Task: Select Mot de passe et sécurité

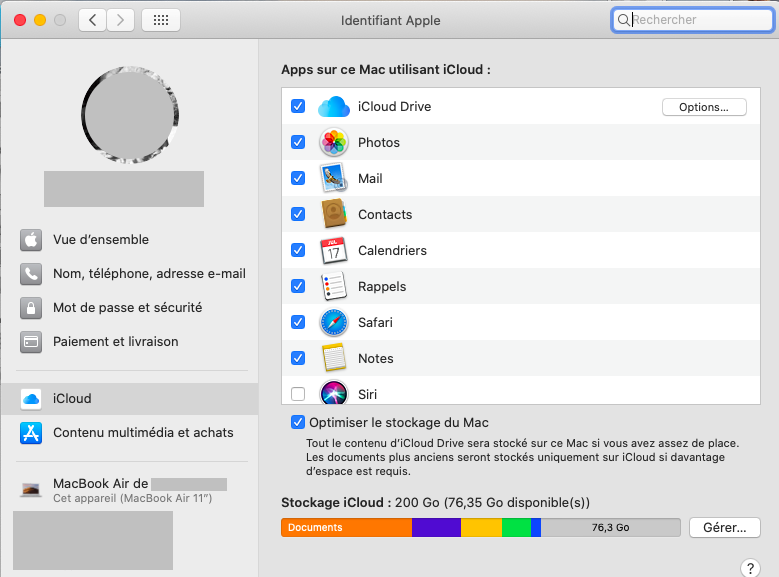Action: point(127,308)
